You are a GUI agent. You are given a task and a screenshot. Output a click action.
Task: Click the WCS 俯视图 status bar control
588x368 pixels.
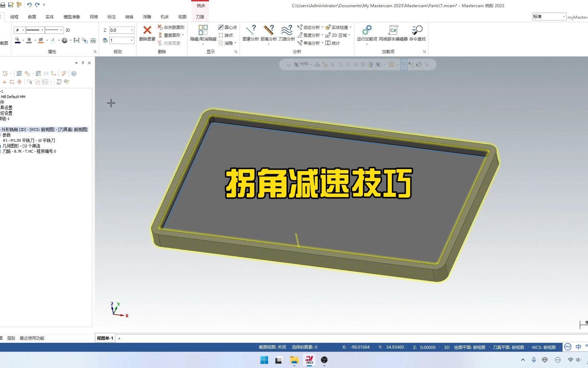point(543,347)
